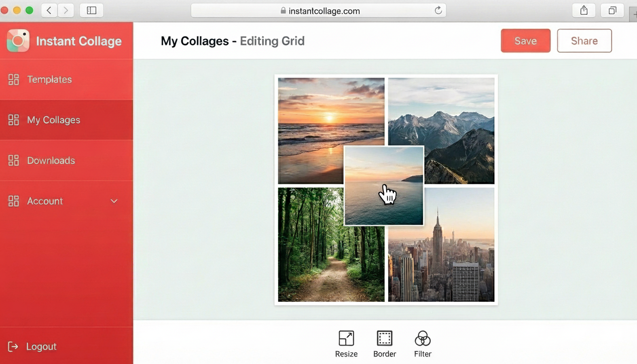Select My Collages in the sidebar
This screenshot has height=364, width=637.
[x=53, y=120]
